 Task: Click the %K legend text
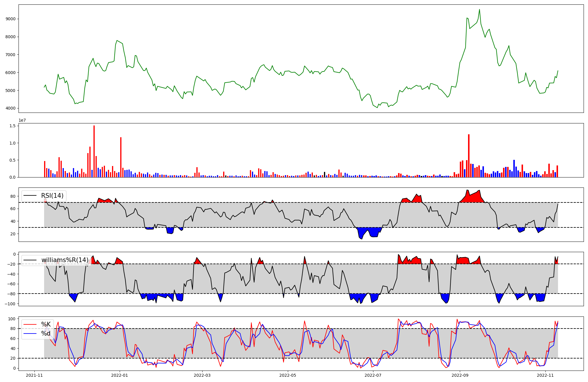(x=46, y=324)
